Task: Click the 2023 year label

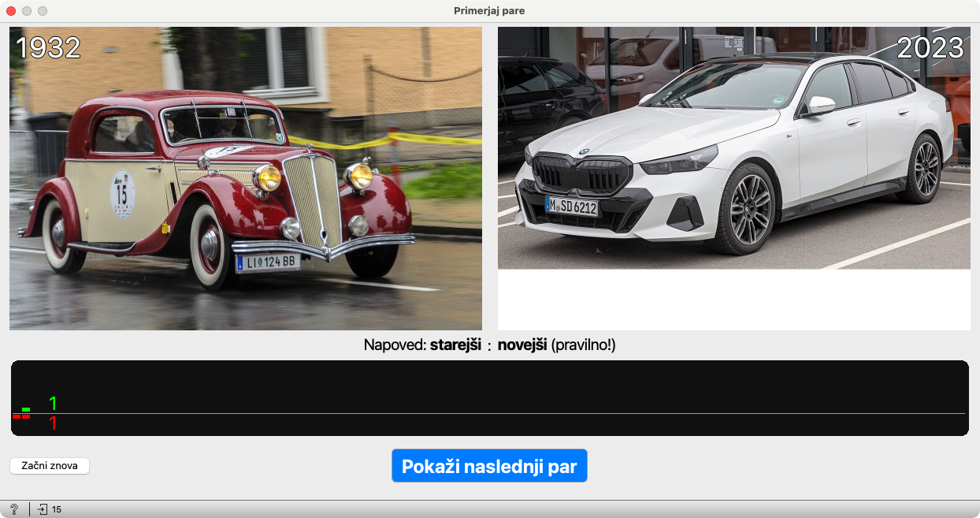Action: coord(930,48)
